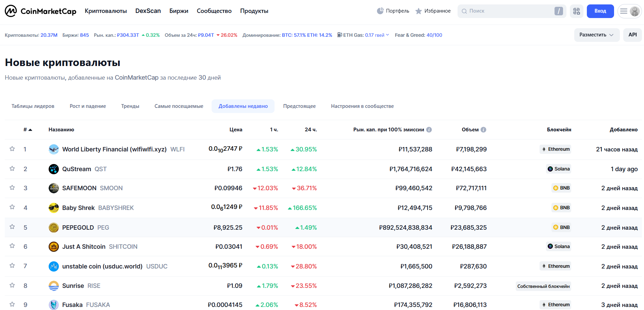The image size is (644, 310).
Task: Sort by Цена column header
Action: pos(236,130)
